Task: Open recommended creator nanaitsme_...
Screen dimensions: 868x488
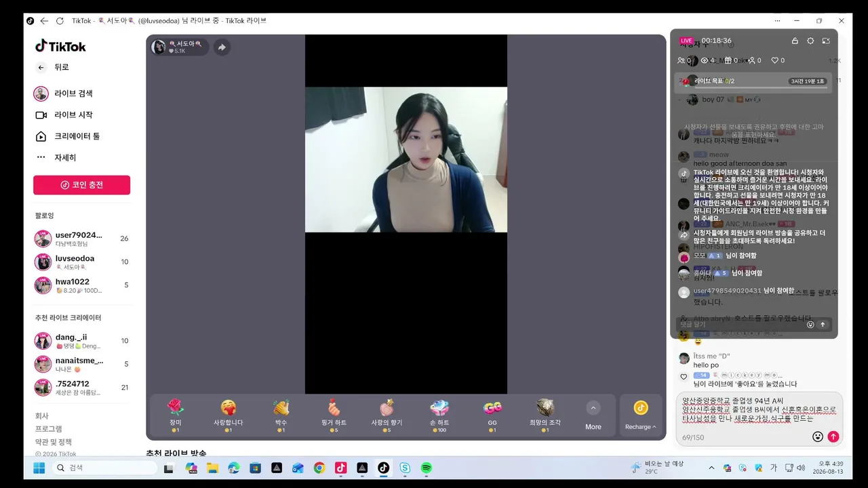Action: 81,365
